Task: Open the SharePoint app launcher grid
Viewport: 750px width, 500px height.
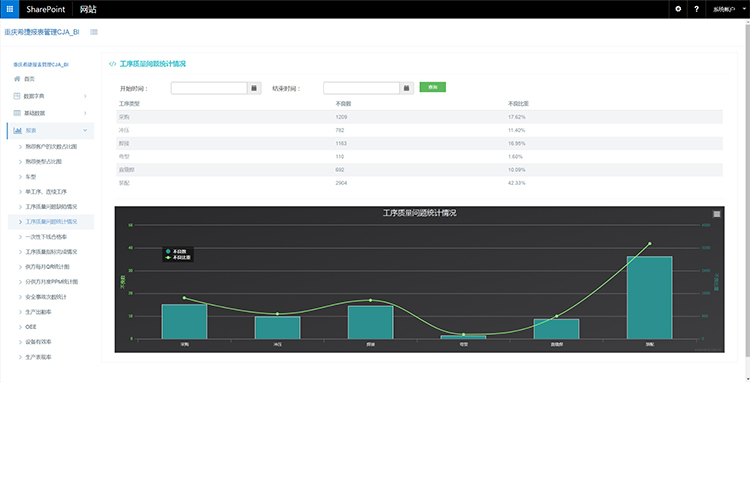Action: coord(9,9)
